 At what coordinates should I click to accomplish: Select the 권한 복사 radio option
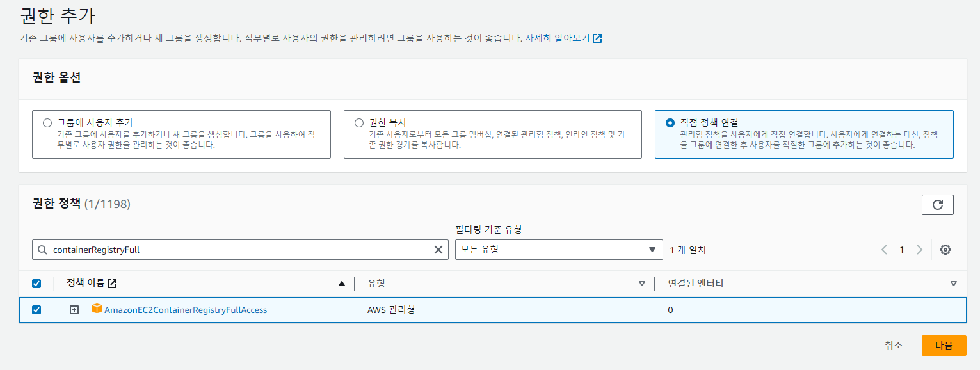[x=358, y=122]
